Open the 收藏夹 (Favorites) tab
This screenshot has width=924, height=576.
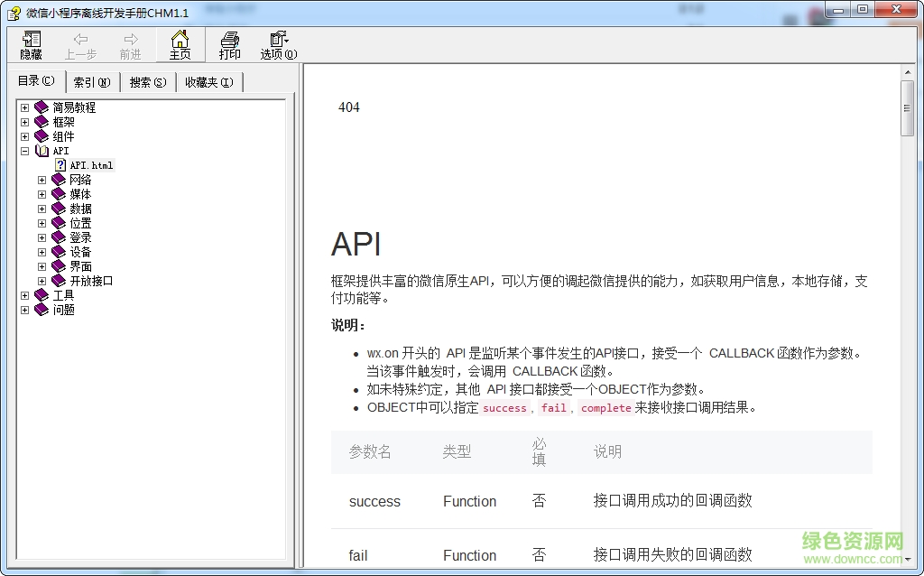(x=208, y=82)
